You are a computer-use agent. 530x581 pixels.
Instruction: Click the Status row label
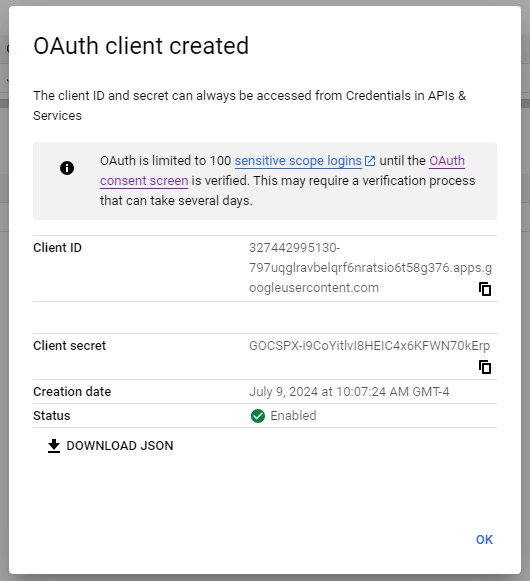(x=52, y=416)
